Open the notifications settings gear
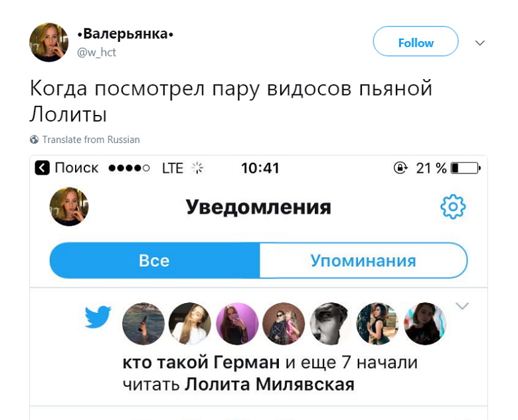The image size is (518, 420). click(453, 207)
